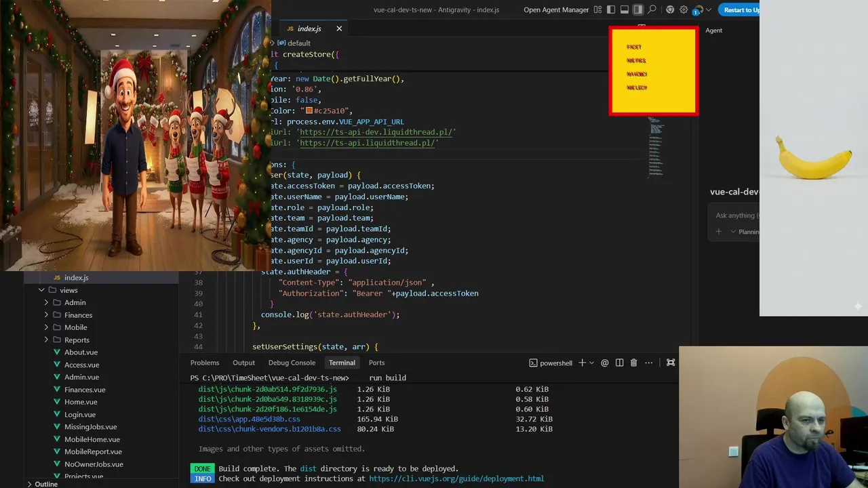
Task: Toggle secondary side bar icon in title bar
Action: pos(638,9)
